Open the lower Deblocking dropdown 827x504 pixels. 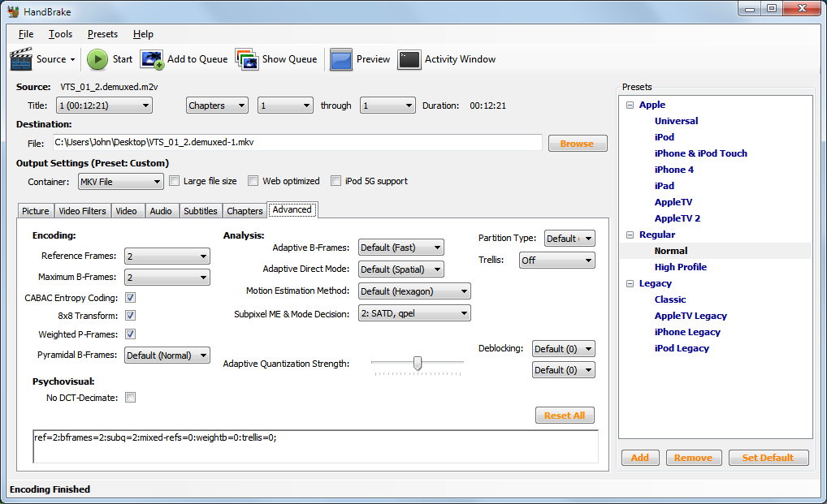point(564,370)
